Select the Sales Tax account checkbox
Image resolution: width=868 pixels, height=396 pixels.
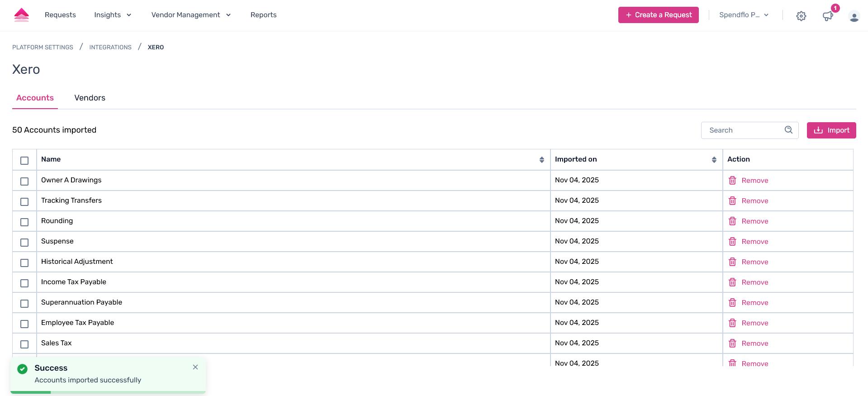point(24,344)
